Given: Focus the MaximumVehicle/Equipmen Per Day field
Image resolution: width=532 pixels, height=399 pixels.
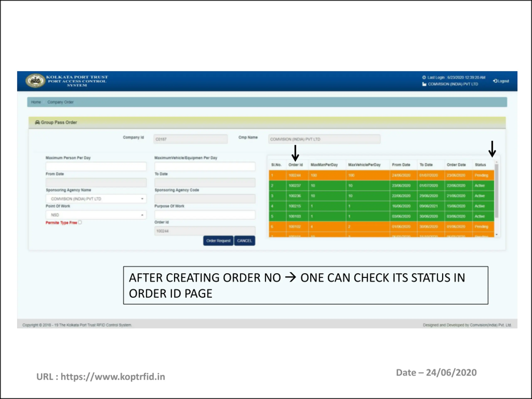Looking at the screenshot, I should pos(205,166).
